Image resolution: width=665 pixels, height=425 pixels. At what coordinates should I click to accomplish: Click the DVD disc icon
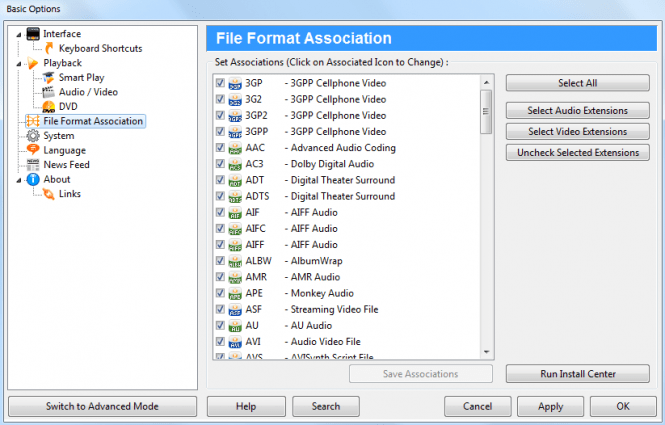(49, 106)
